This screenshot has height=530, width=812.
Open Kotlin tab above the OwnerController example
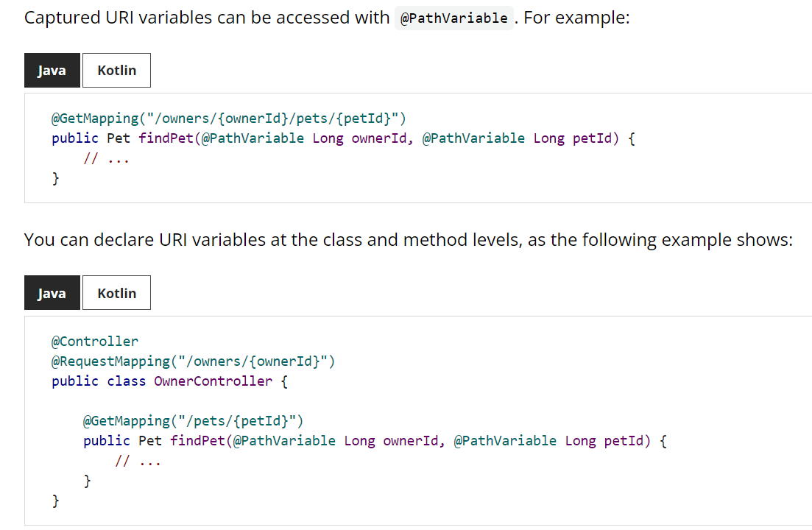coord(116,293)
